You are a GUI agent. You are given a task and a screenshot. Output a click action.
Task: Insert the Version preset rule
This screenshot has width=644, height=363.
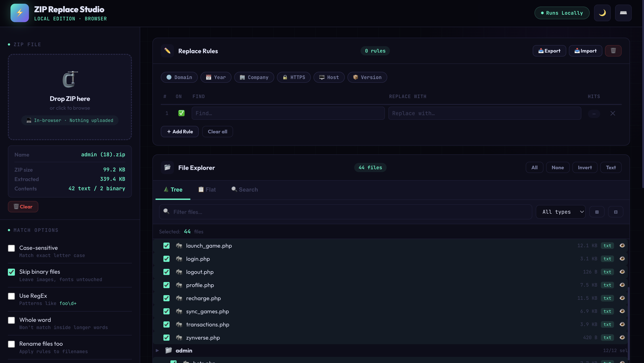pyautogui.click(x=367, y=77)
